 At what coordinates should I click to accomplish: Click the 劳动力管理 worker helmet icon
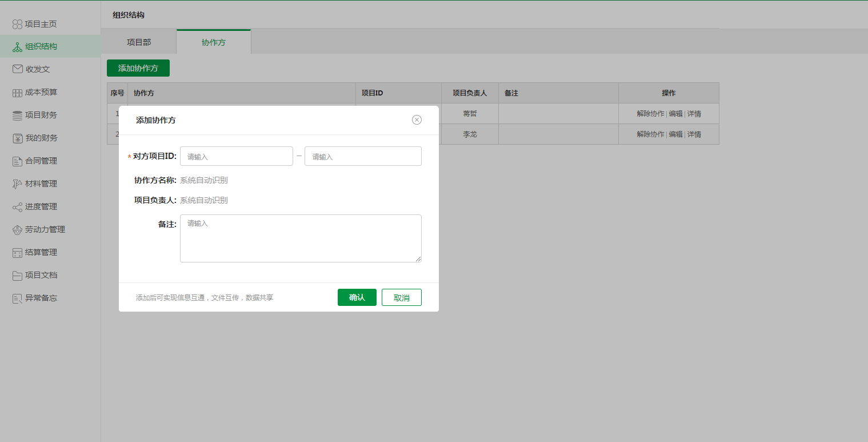17,230
